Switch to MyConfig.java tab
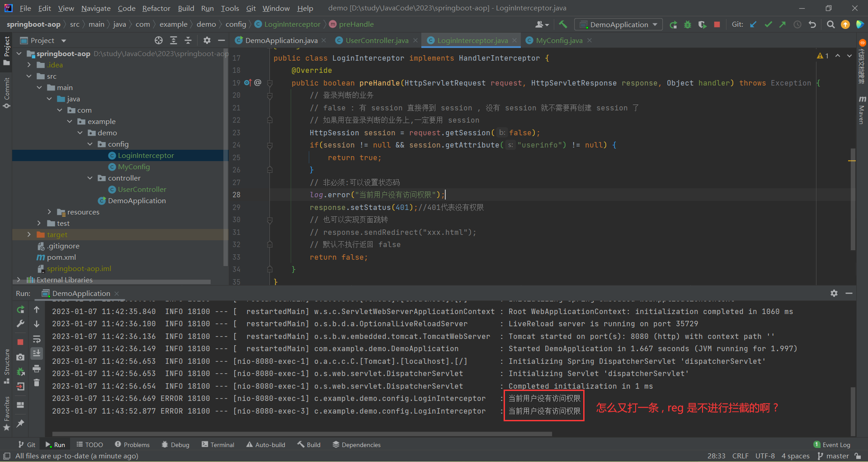 tap(559, 40)
